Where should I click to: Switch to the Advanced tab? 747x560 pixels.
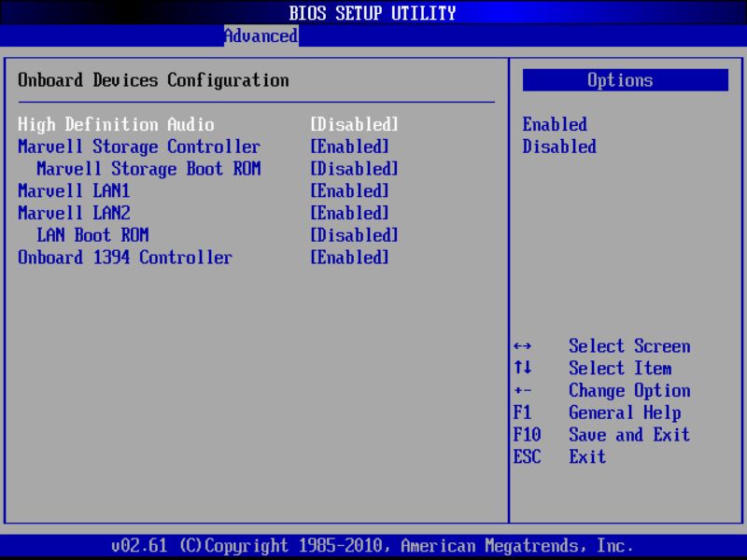pyautogui.click(x=261, y=35)
